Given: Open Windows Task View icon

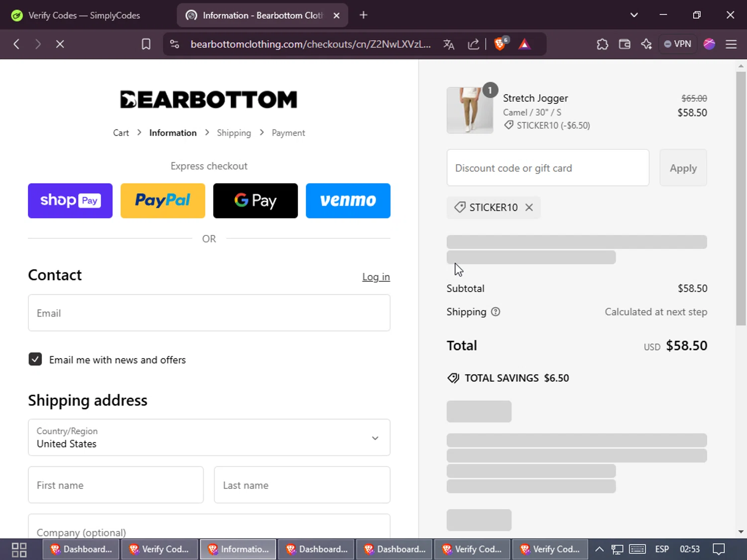Looking at the screenshot, I should [x=19, y=550].
